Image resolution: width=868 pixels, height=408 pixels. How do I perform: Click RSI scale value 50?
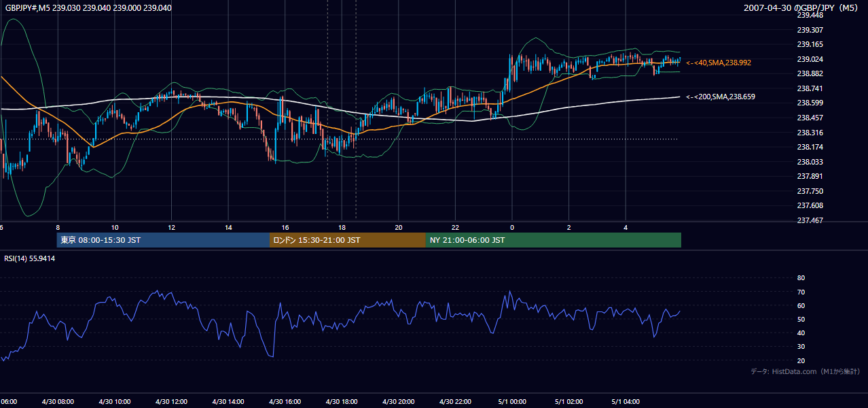800,319
